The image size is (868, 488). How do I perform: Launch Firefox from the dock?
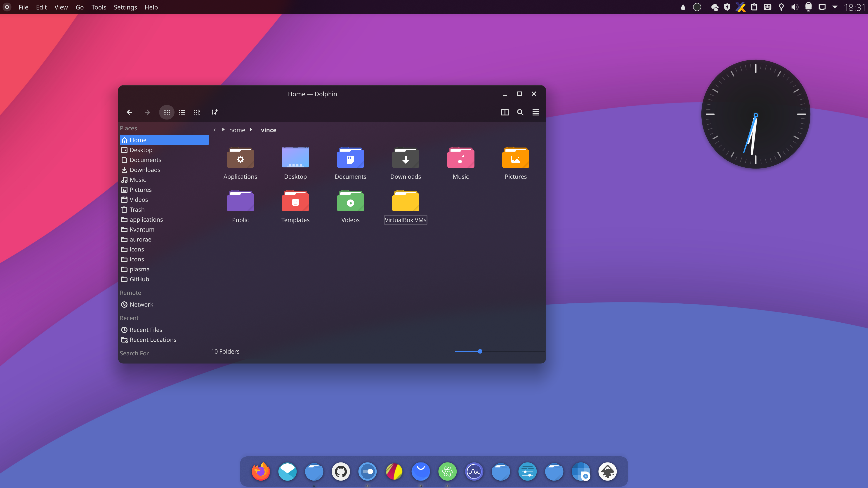point(261,472)
